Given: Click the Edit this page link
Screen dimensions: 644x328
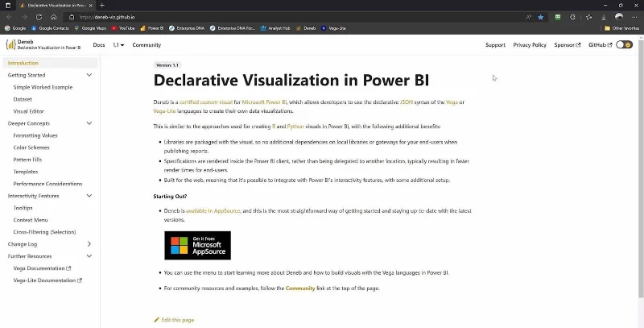Looking at the screenshot, I should (174, 320).
